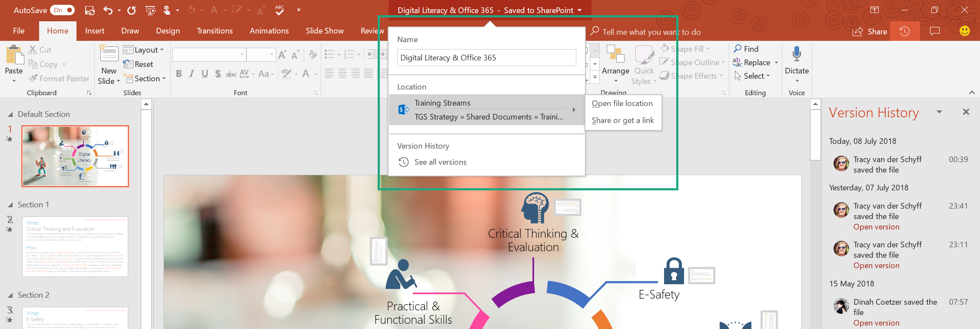Open the Insert ribbon tab
Viewport: 980px width, 329px height.
(94, 31)
